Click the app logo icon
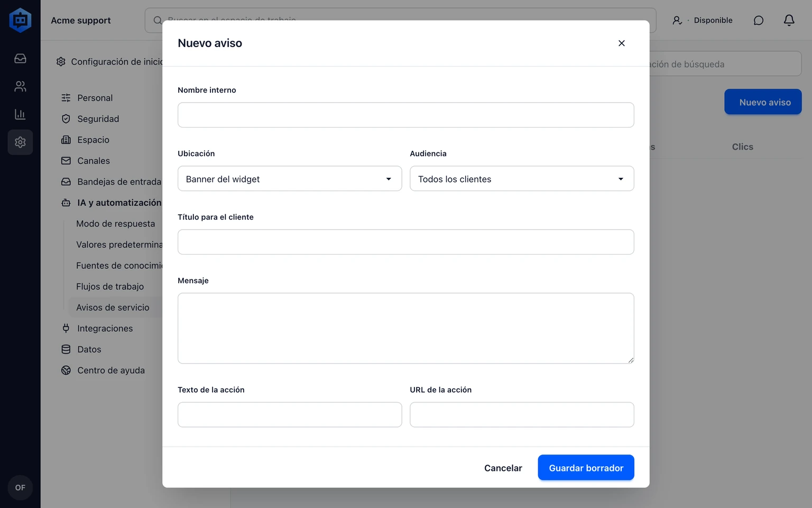The image size is (812, 508). 20,20
